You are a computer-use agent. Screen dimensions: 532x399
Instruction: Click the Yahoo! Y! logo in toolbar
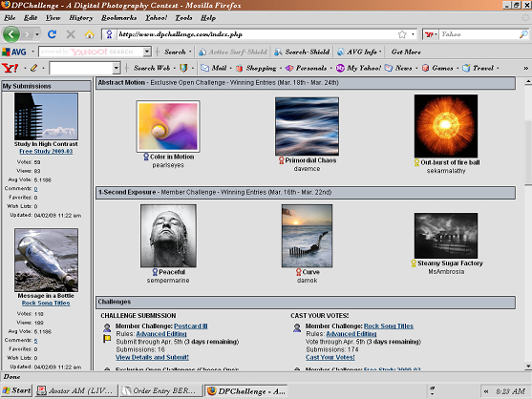coord(11,68)
